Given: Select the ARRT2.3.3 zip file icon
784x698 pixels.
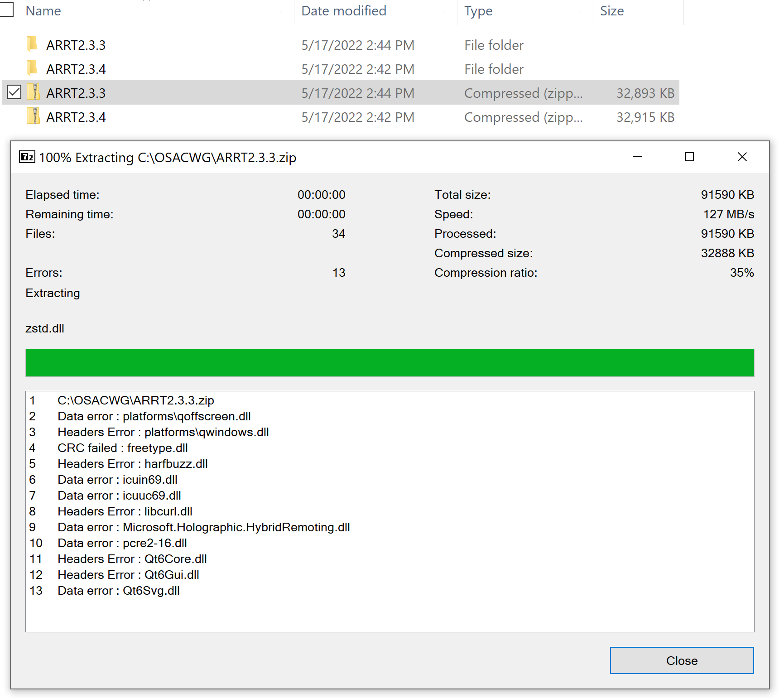Looking at the screenshot, I should click(34, 92).
